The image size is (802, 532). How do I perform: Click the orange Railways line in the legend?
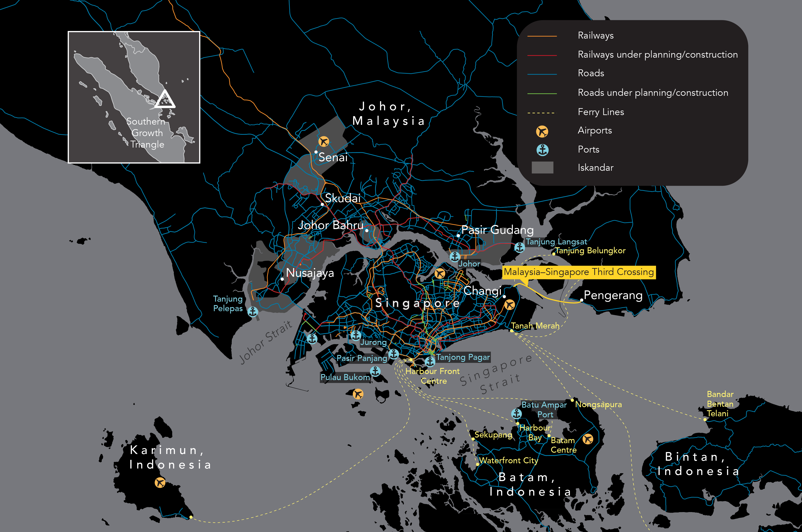coord(542,36)
